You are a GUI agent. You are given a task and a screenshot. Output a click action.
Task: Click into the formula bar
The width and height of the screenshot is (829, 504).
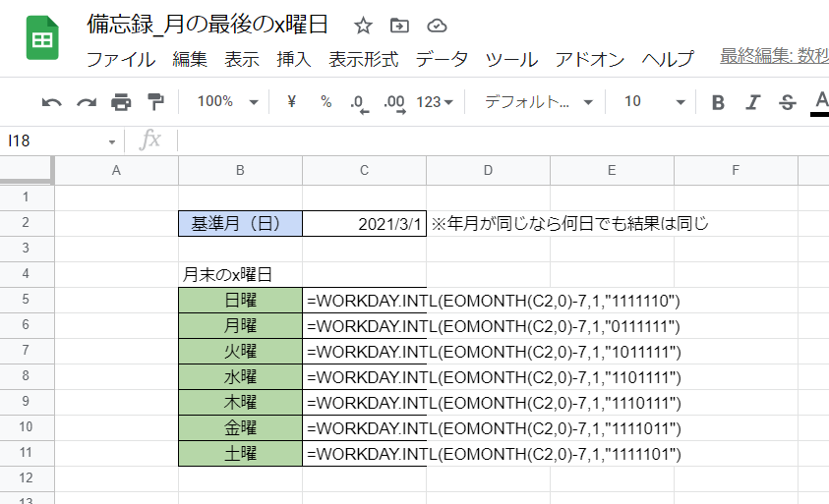coord(503,141)
